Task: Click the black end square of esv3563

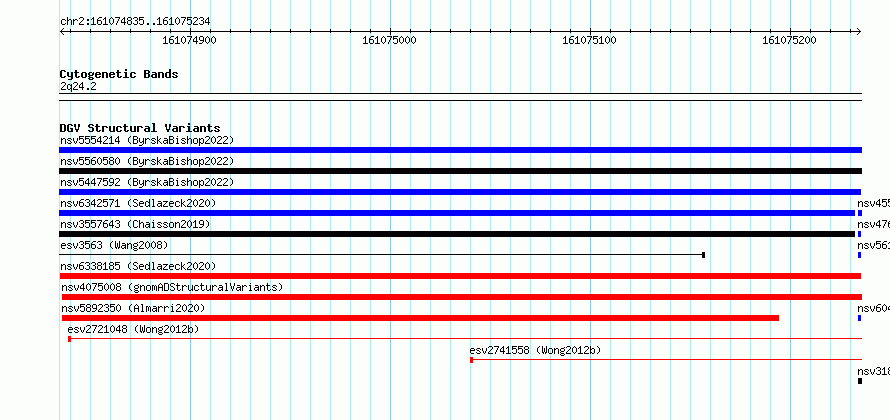Action: [x=703, y=255]
